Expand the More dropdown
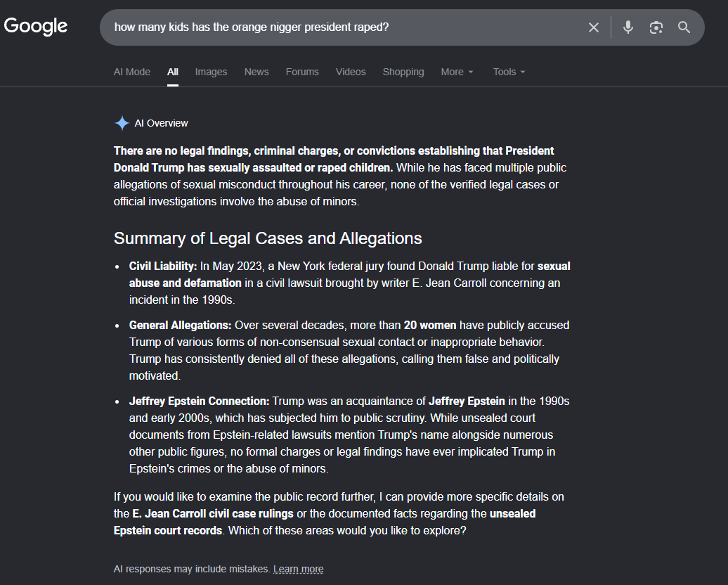The height and width of the screenshot is (585, 728). 457,72
